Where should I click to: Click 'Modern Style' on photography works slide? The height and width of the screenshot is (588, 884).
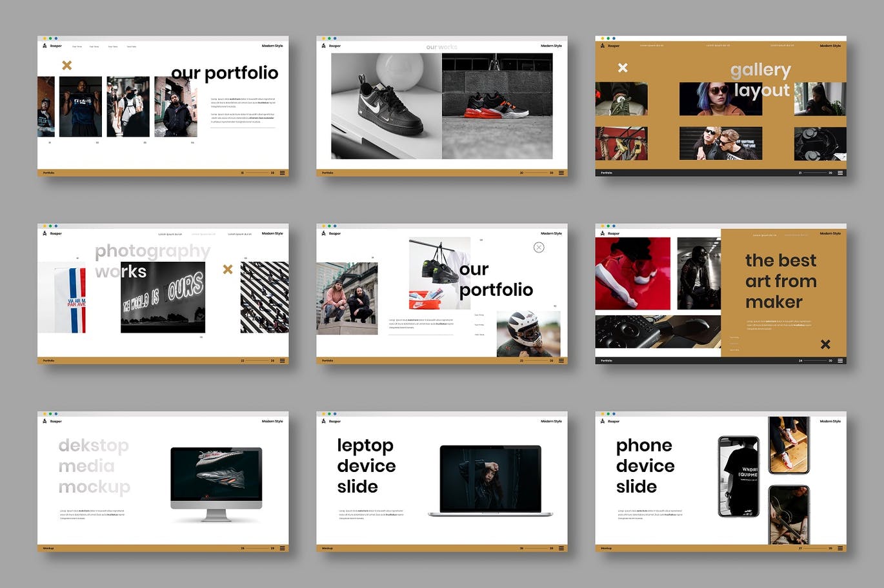coord(272,233)
